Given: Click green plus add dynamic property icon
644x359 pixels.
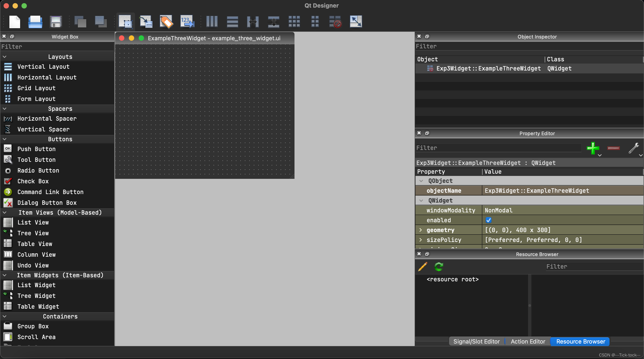Looking at the screenshot, I should (x=593, y=148).
